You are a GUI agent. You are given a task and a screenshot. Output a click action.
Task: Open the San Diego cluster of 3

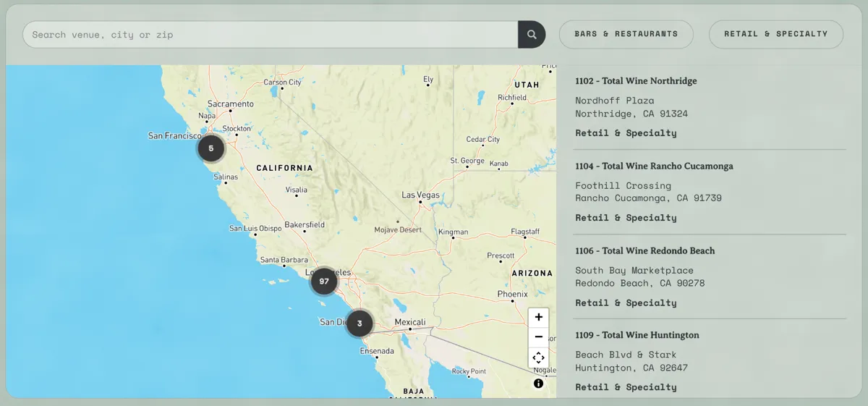pyautogui.click(x=359, y=323)
